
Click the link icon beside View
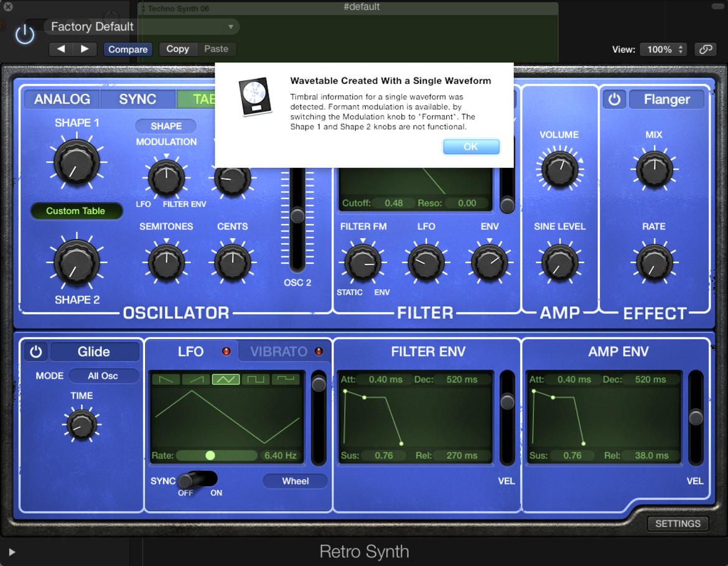[705, 49]
